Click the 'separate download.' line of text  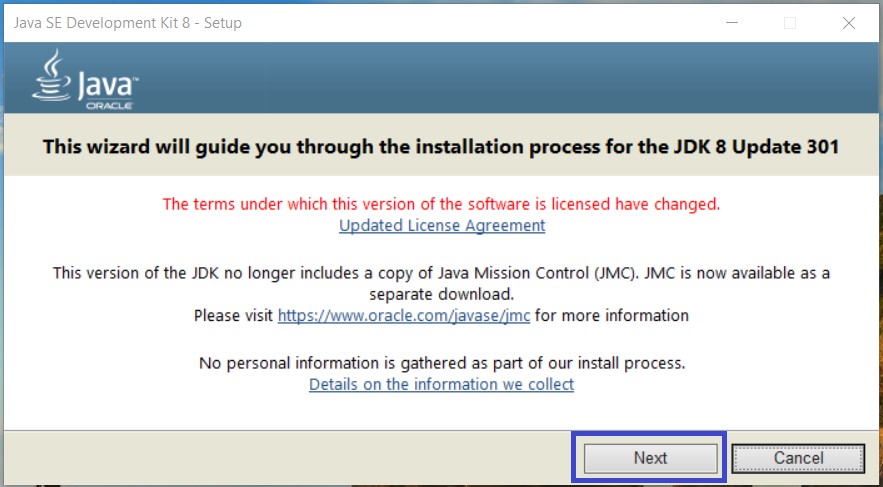pos(441,294)
